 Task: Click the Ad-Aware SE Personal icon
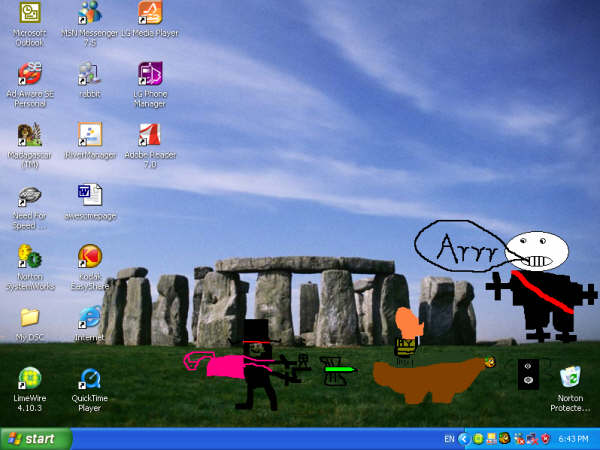(30, 74)
